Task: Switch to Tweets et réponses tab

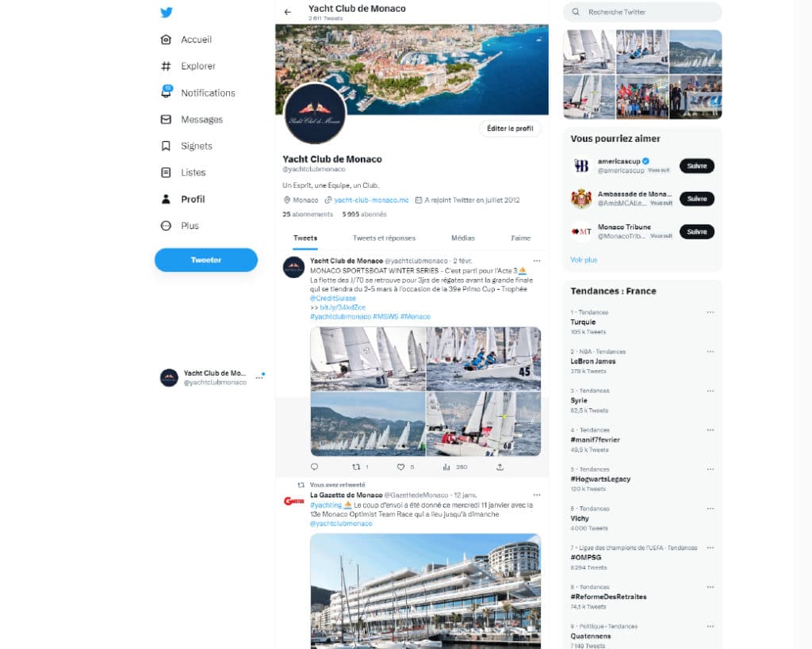Action: pos(384,238)
